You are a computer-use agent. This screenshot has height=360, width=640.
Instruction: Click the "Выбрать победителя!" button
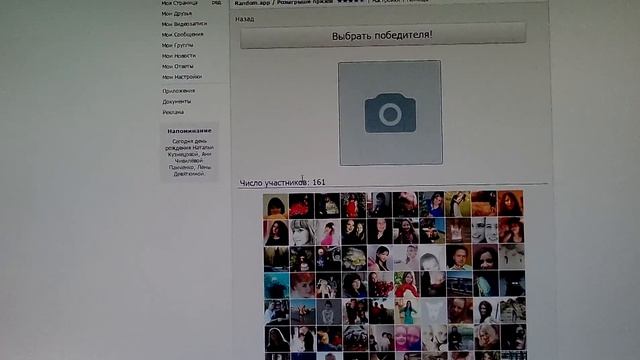pyautogui.click(x=383, y=36)
